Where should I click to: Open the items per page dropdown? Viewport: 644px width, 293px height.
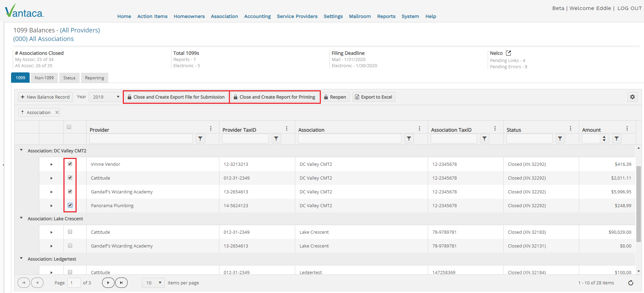tap(153, 283)
